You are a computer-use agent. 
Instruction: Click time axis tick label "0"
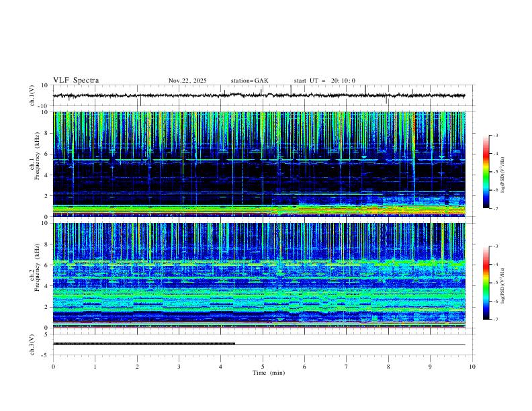(x=53, y=367)
